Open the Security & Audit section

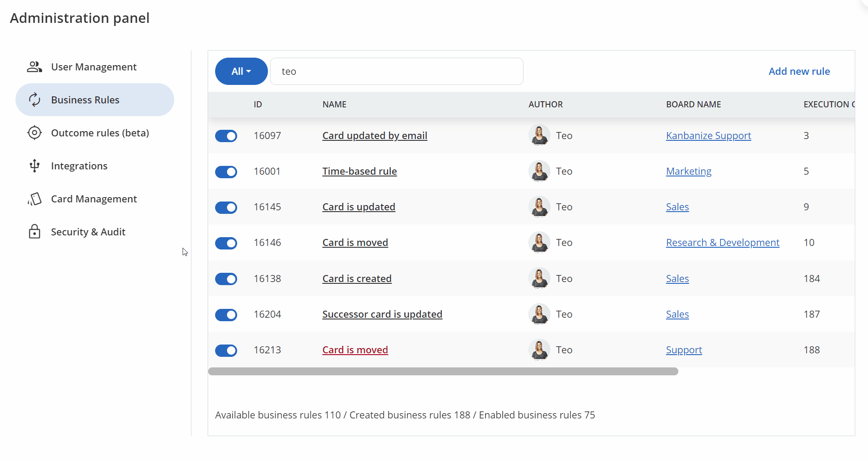[x=88, y=232]
